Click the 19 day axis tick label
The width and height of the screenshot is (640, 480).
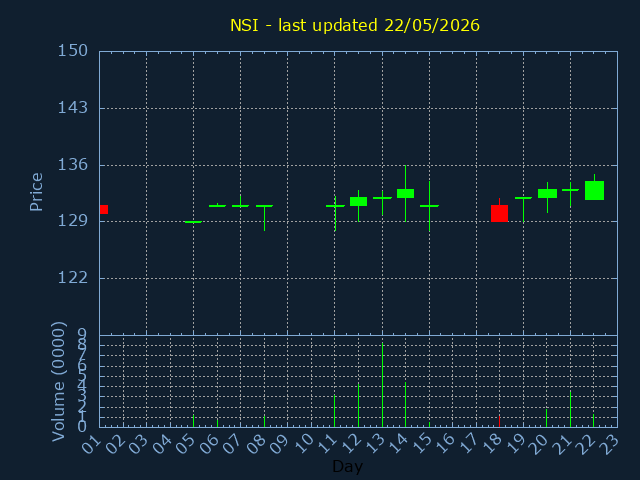coord(516,443)
